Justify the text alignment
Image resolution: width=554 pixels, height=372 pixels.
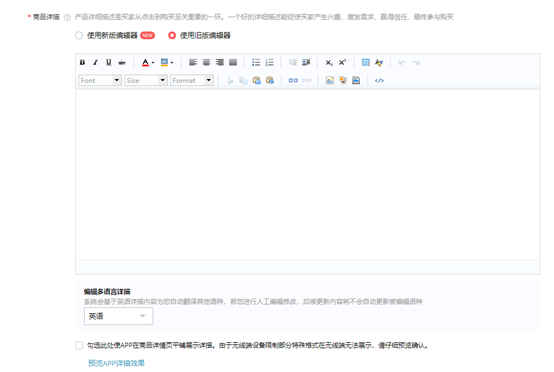click(233, 63)
